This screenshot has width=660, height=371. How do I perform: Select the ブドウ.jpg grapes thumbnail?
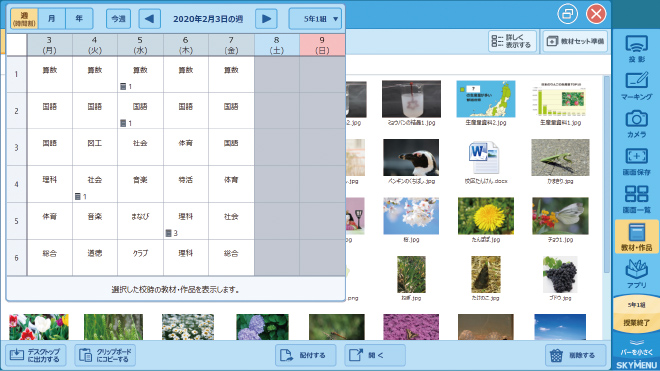click(x=560, y=275)
